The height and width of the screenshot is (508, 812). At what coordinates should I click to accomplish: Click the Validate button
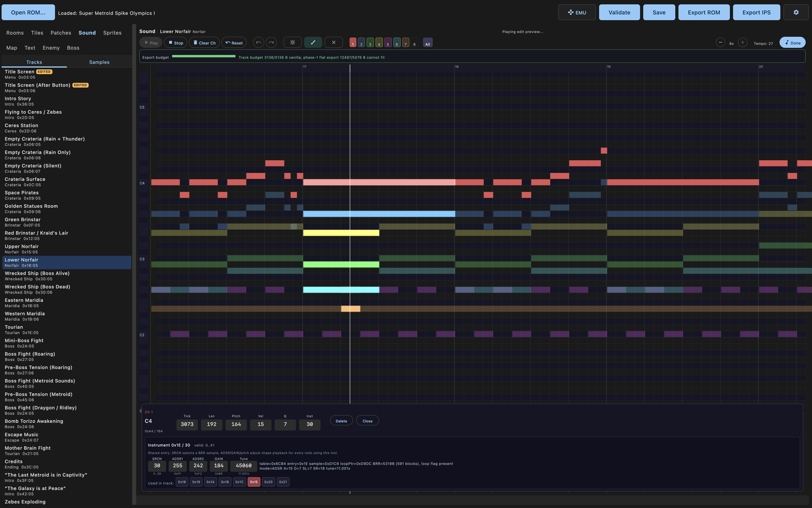pyautogui.click(x=619, y=12)
